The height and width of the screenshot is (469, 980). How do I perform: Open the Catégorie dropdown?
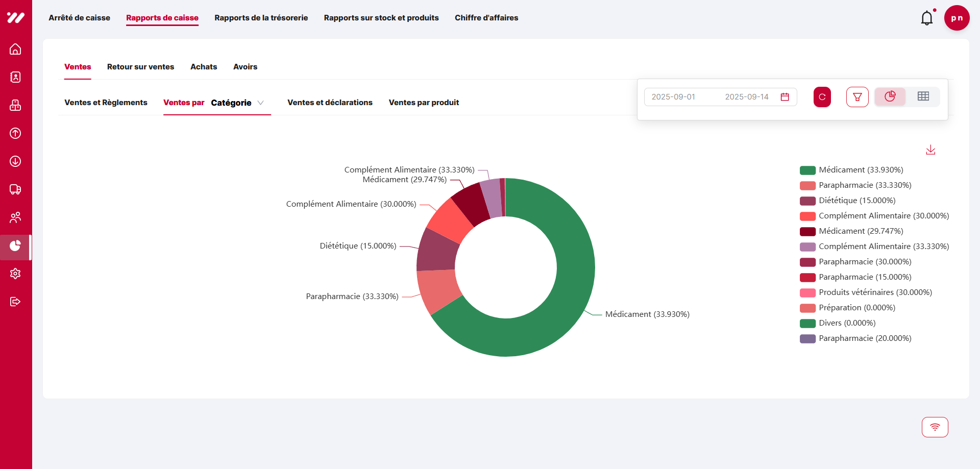coord(240,103)
